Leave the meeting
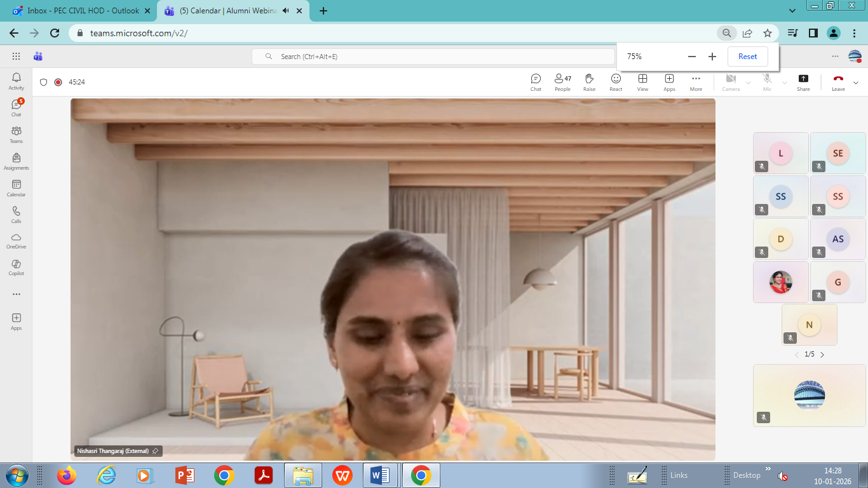Image resolution: width=868 pixels, height=488 pixels. (838, 81)
